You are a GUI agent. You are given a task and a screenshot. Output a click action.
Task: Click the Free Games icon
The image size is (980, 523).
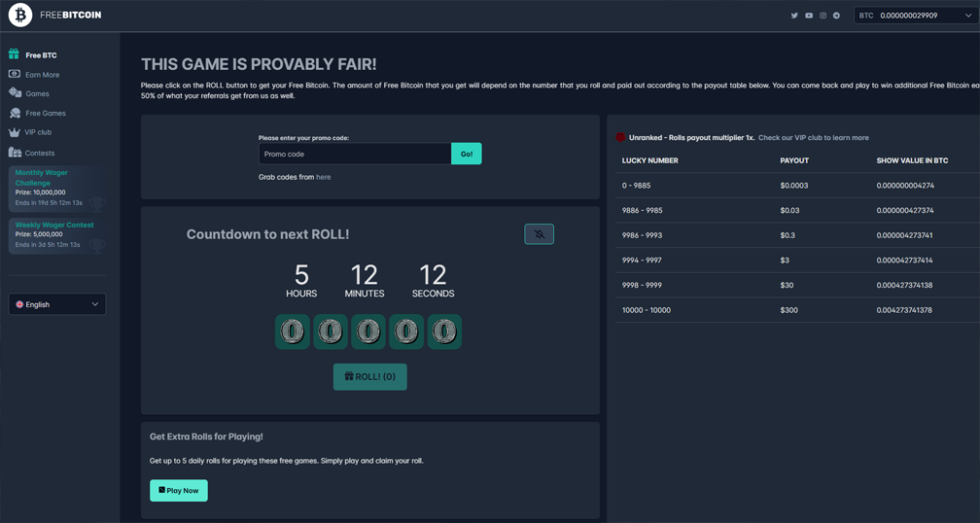(15, 113)
